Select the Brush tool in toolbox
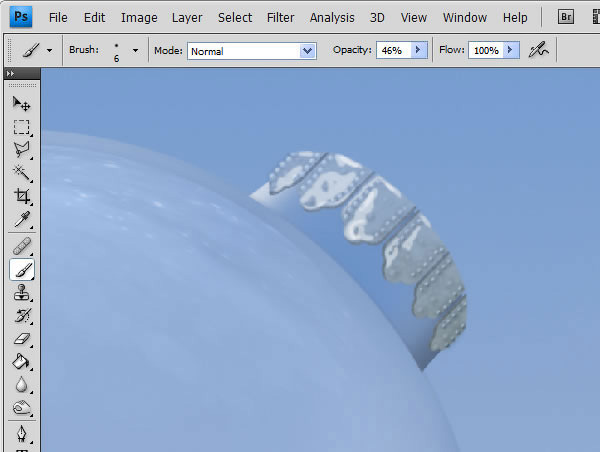This screenshot has height=452, width=600. pyautogui.click(x=21, y=270)
